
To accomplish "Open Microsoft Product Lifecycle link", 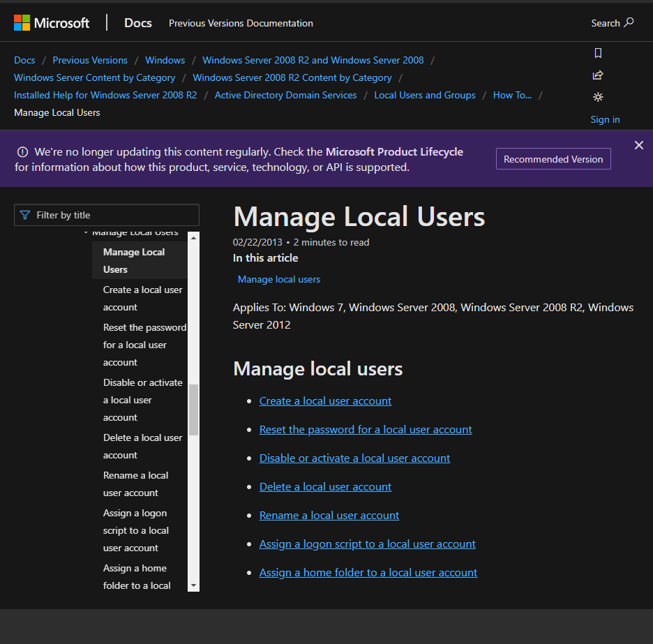I will tap(394, 151).
